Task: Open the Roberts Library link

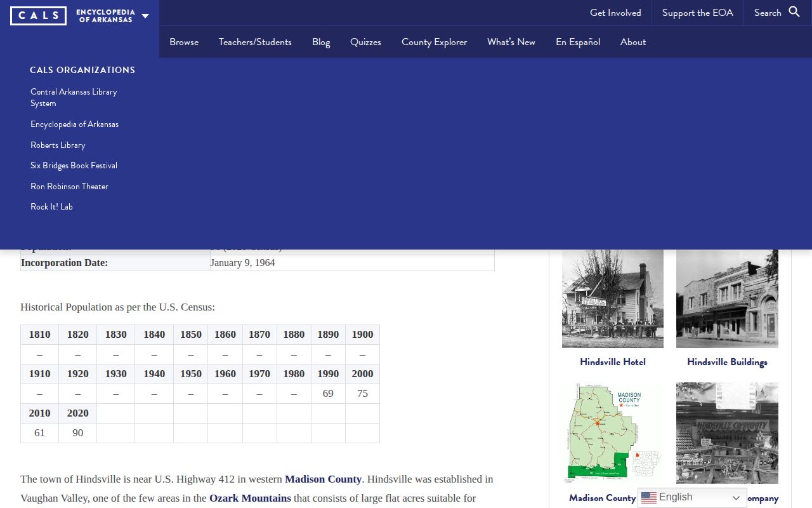Action: tap(58, 145)
